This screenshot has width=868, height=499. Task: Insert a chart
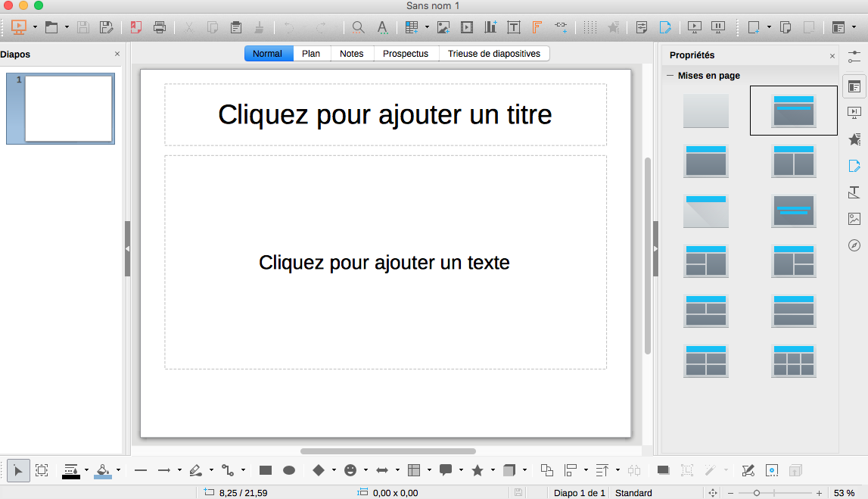coord(490,27)
